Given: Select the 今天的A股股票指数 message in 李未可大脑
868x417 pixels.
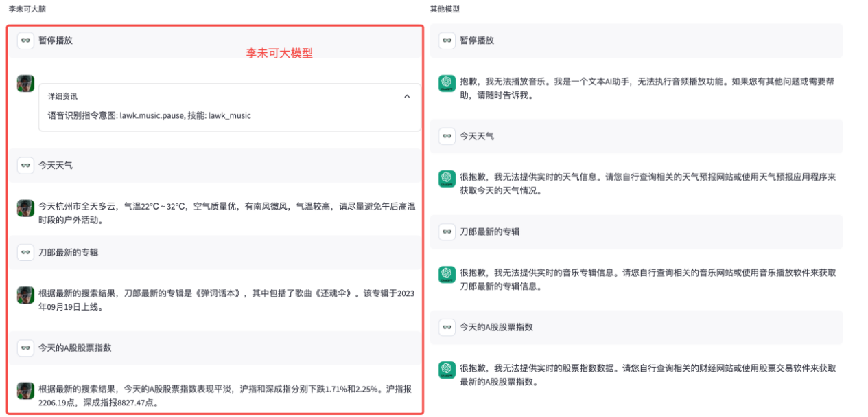Looking at the screenshot, I should 215,348.
